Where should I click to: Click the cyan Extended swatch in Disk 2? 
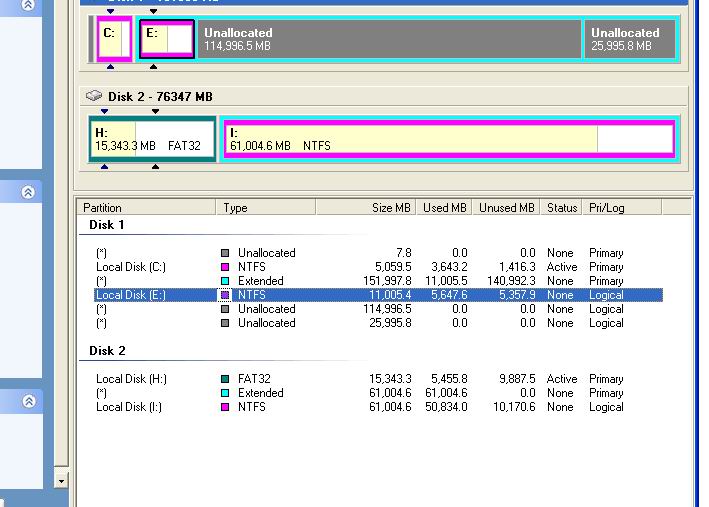(225, 393)
